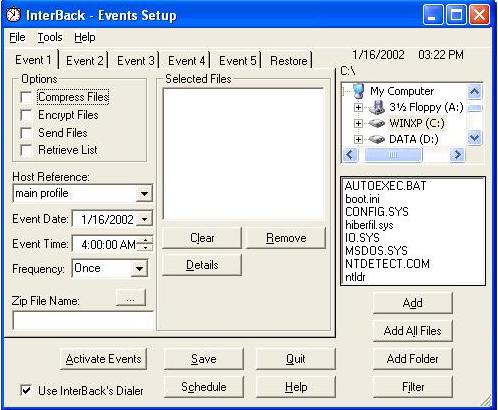Screen dimensions: 498x410
Task: Open the Restore tab
Action: coord(289,61)
